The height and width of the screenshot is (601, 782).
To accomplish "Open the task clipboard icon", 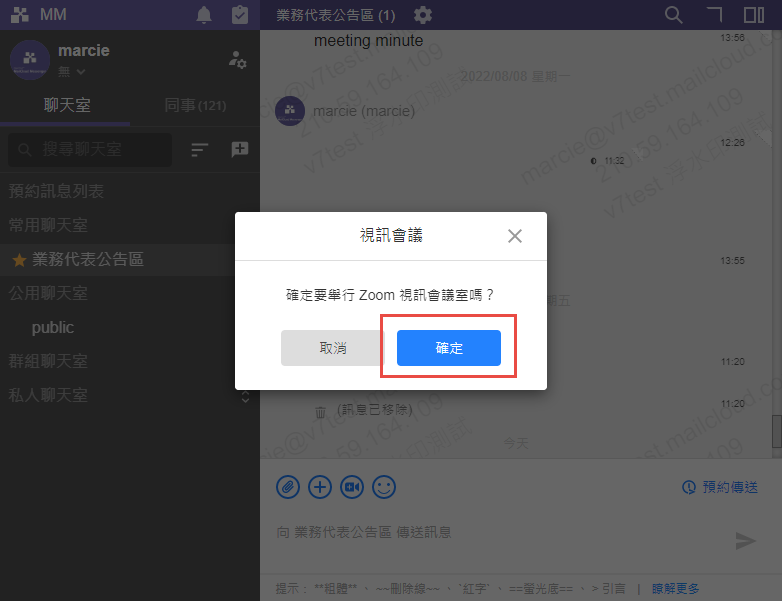I will 240,15.
